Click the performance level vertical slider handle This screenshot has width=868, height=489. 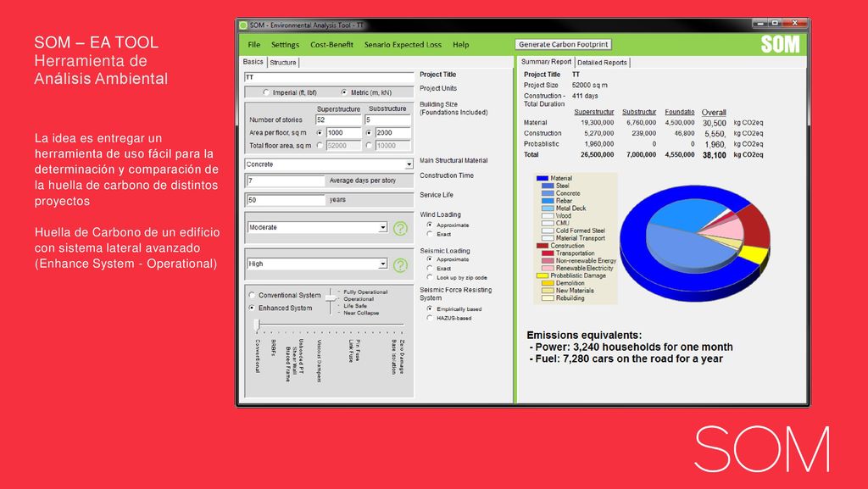331,298
